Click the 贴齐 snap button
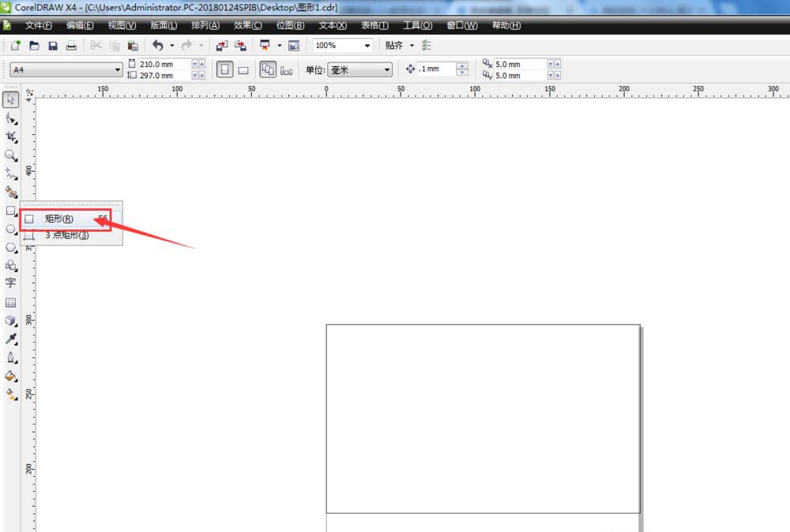 [393, 45]
